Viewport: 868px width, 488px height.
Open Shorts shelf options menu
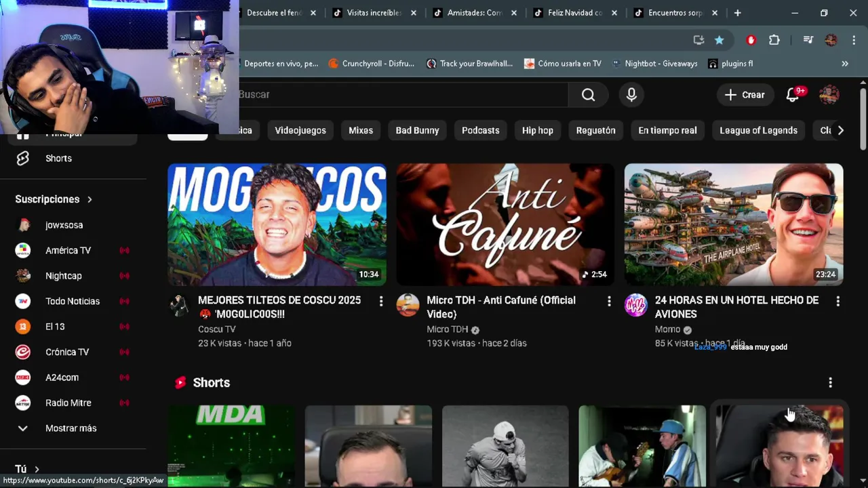(x=830, y=383)
